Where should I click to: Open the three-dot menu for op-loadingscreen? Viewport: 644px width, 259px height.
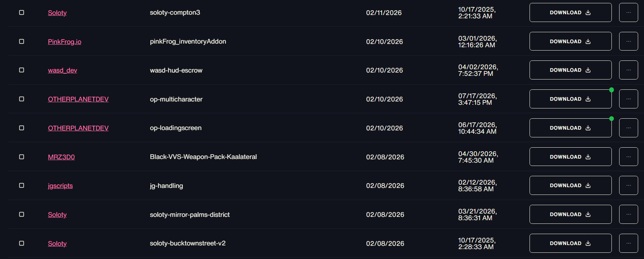coord(628,128)
